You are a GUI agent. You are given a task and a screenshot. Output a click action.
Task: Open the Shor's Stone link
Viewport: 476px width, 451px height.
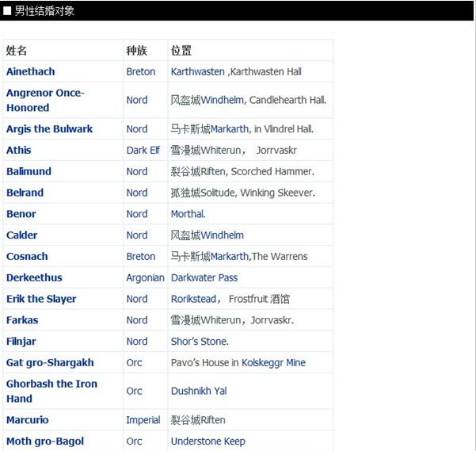click(200, 342)
